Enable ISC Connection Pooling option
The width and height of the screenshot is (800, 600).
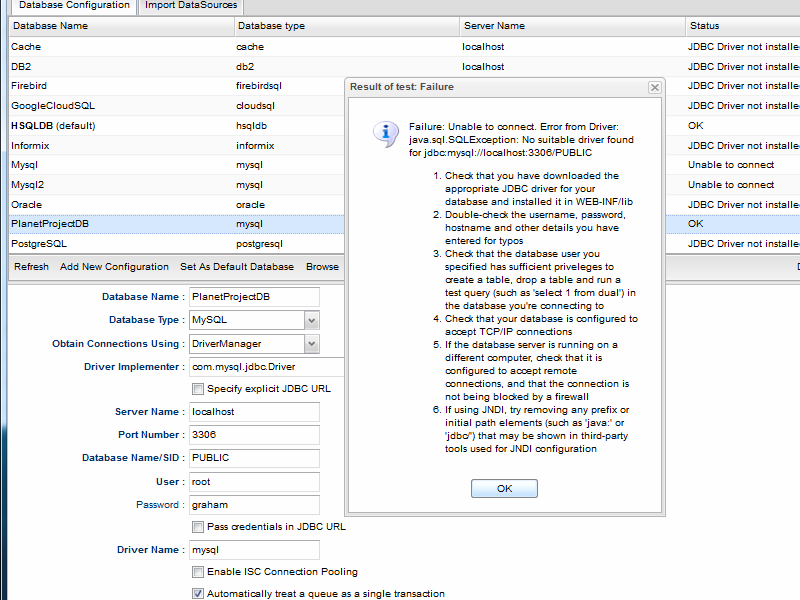point(198,572)
